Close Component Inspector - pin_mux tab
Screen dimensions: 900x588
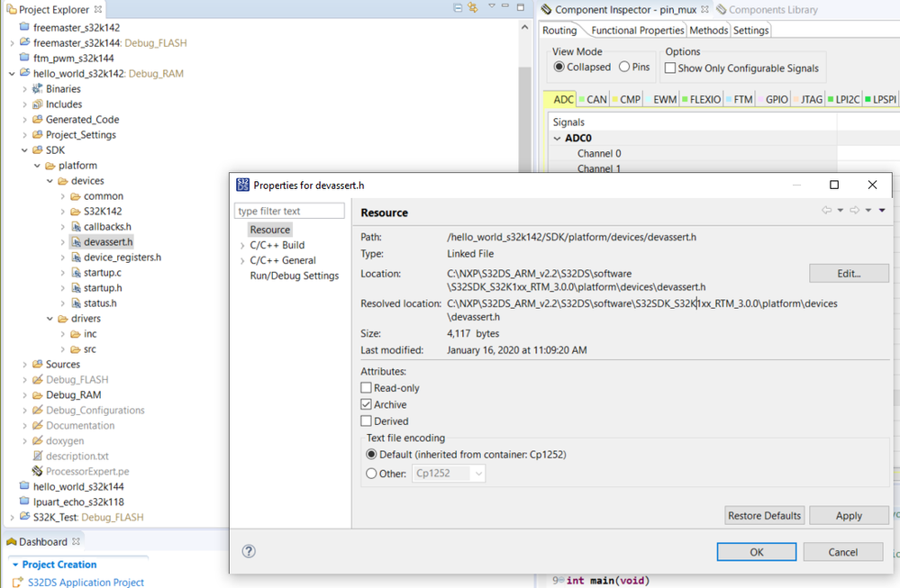705,9
